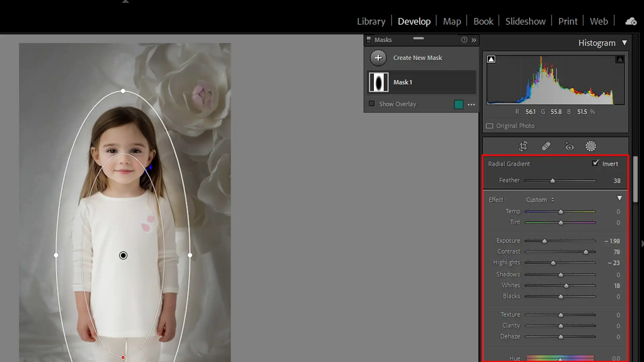Click red feather handle at ellipse bottom
The image size is (644, 362).
(x=123, y=357)
